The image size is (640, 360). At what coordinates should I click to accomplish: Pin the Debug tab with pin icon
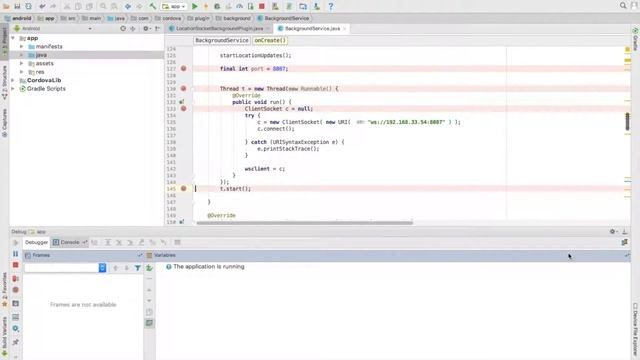16,342
